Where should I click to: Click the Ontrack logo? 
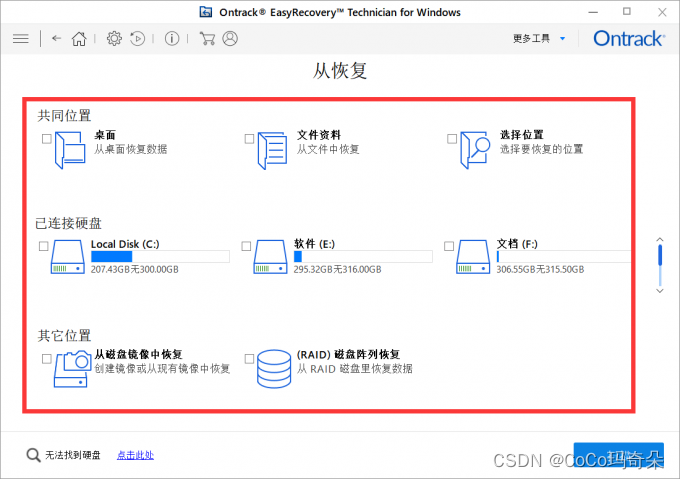click(x=629, y=39)
